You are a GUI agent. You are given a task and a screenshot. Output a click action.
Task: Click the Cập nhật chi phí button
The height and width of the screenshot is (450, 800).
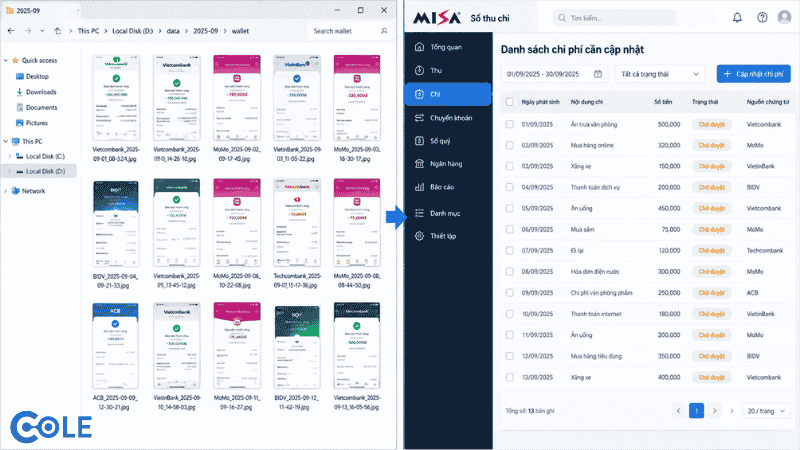tap(754, 74)
